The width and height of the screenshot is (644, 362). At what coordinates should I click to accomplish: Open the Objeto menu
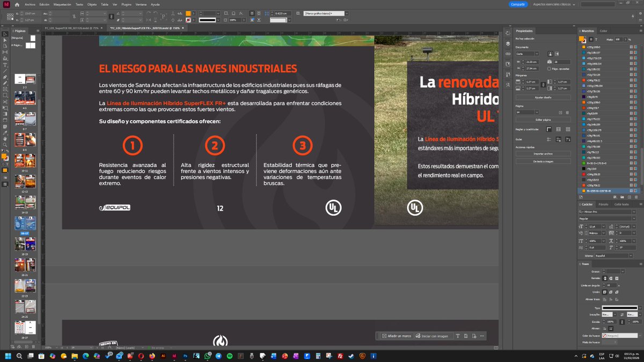(x=92, y=4)
